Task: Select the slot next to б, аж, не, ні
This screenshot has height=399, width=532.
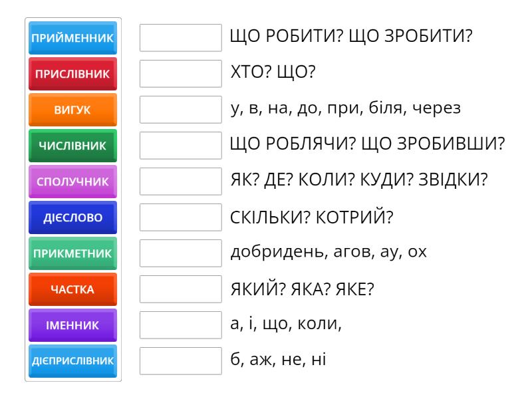Action: tap(181, 361)
